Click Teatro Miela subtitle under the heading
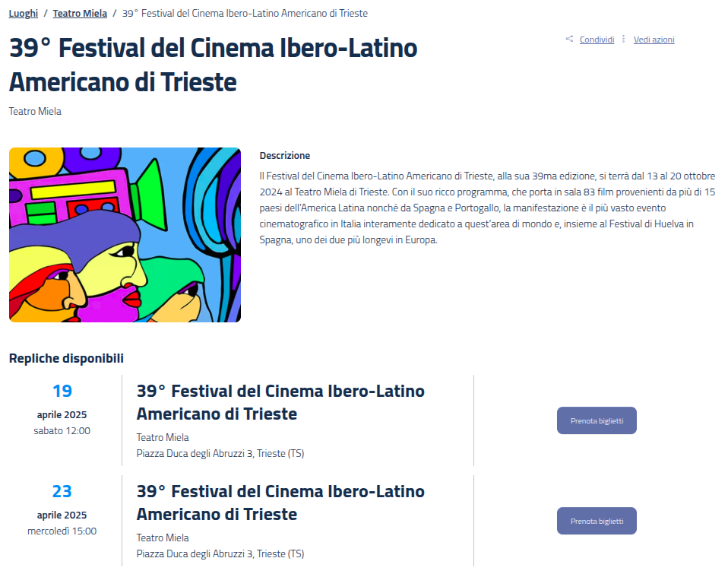This screenshot has height=574, width=728. point(35,112)
